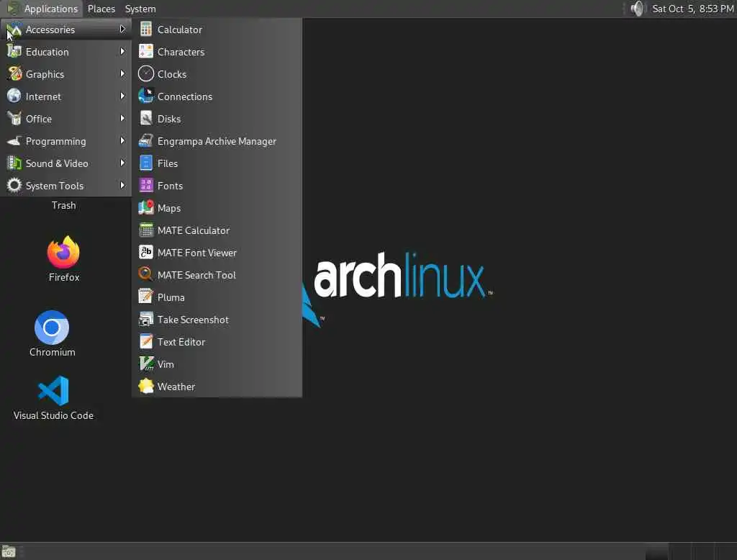The image size is (737, 560).
Task: Click the Clocks icon
Action: pyautogui.click(x=145, y=74)
